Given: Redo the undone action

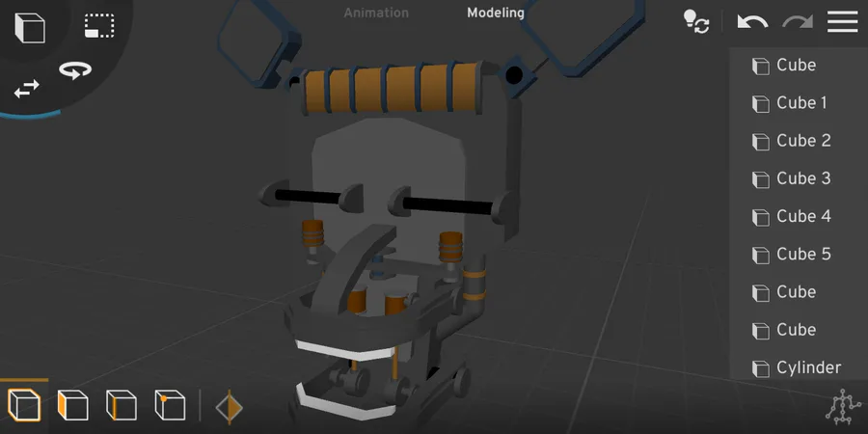Looking at the screenshot, I should [x=798, y=22].
